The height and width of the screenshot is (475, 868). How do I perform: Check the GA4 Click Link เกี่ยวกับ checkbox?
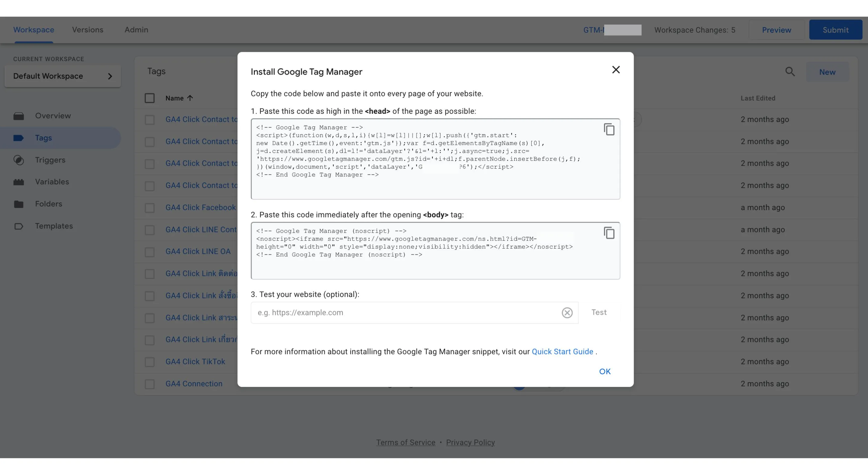(x=149, y=340)
